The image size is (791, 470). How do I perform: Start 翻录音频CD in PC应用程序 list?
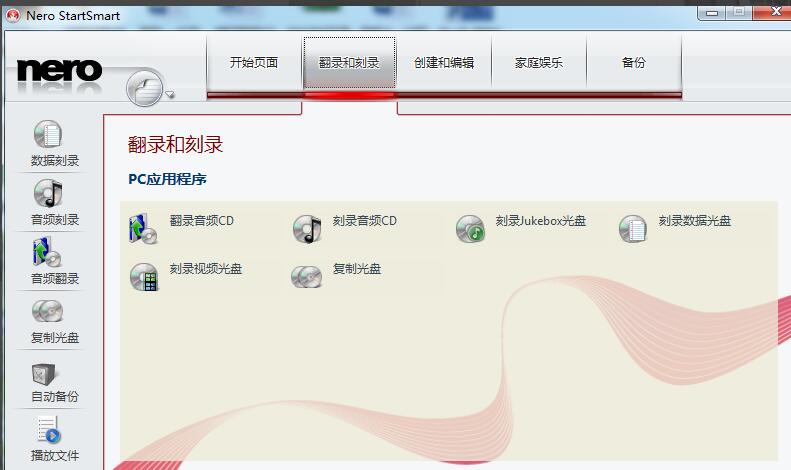[200, 222]
